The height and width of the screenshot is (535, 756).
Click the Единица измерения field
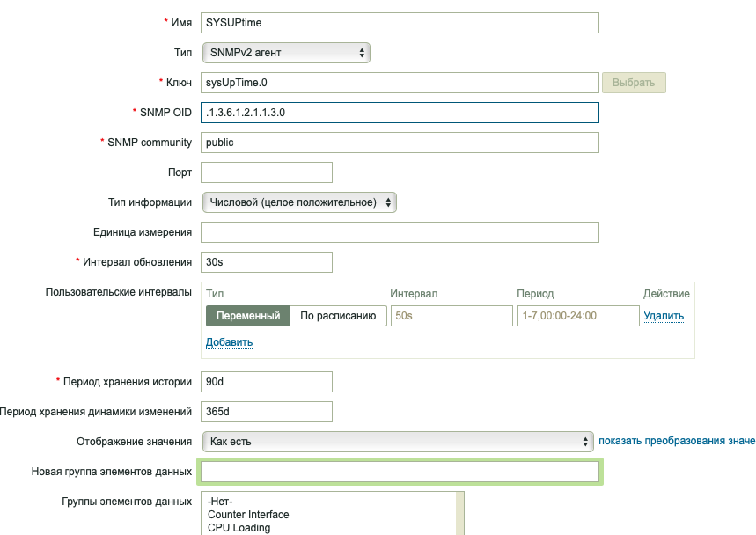[x=400, y=232]
